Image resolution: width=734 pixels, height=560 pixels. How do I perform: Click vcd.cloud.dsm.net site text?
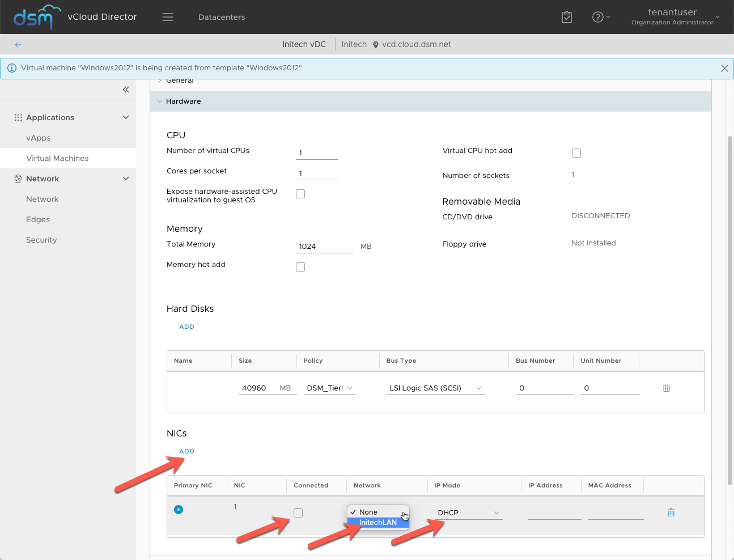(417, 44)
